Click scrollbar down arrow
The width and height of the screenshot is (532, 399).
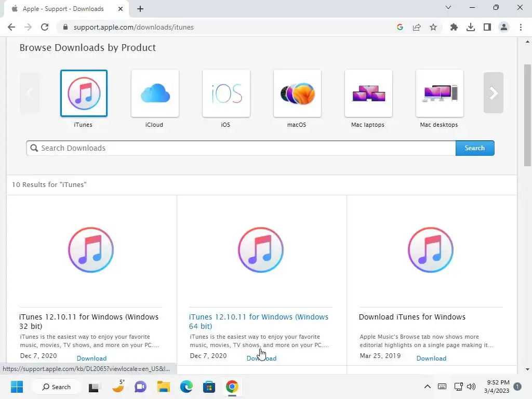tap(527, 369)
